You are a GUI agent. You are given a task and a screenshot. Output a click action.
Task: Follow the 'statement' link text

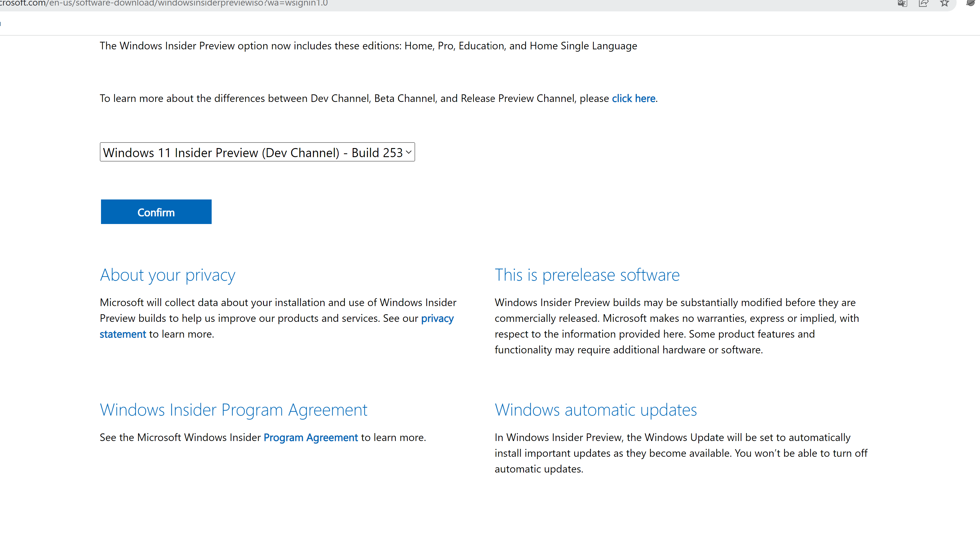(x=123, y=334)
